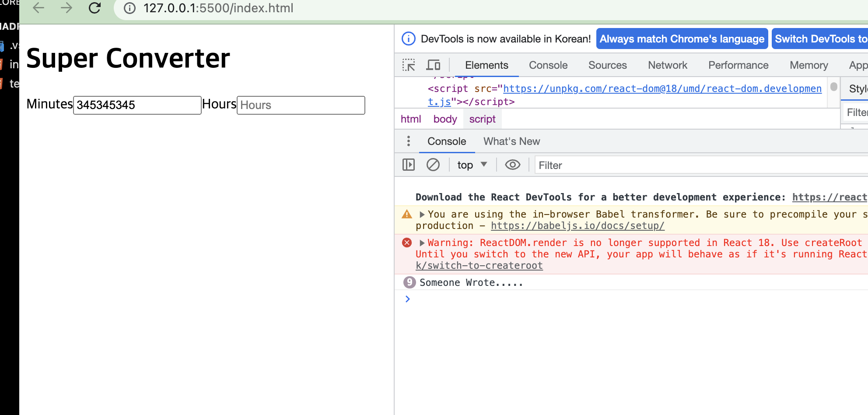The image size is (868, 415).
Task: Toggle the console sidebar panel icon
Action: coord(409,165)
